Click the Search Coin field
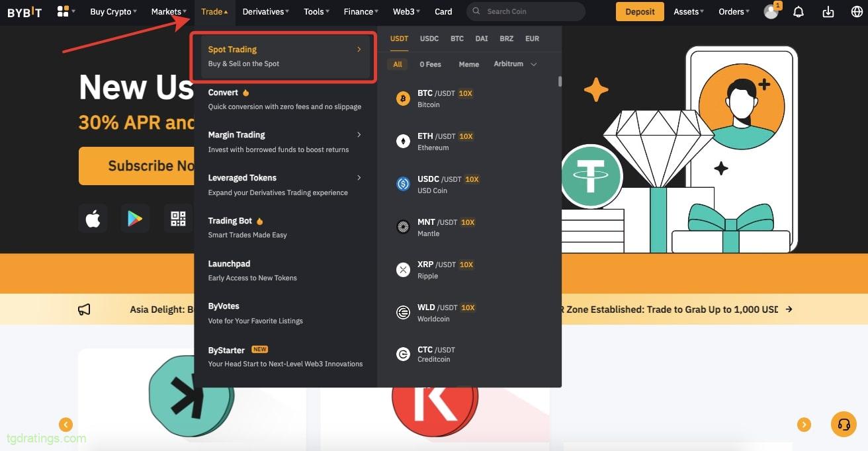The image size is (868, 451). click(x=526, y=11)
